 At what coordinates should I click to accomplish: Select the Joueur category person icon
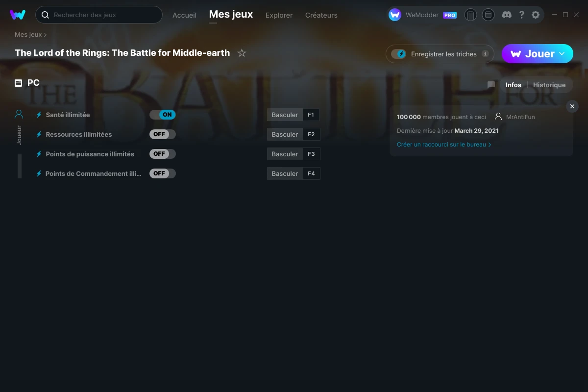(19, 114)
